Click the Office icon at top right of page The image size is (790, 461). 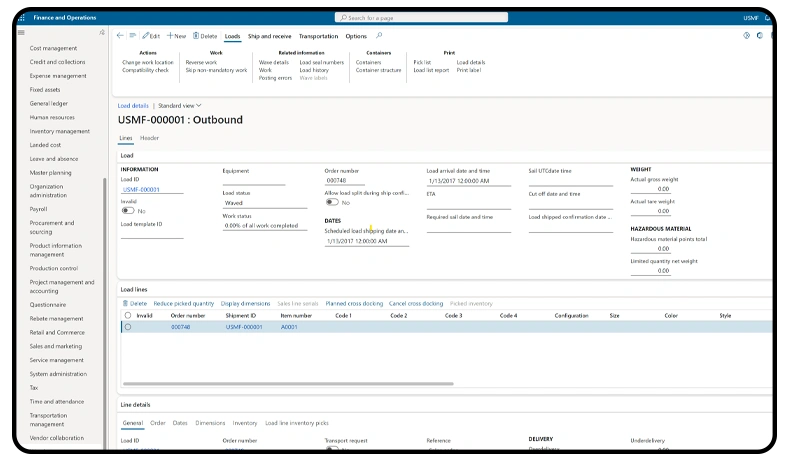[x=760, y=36]
